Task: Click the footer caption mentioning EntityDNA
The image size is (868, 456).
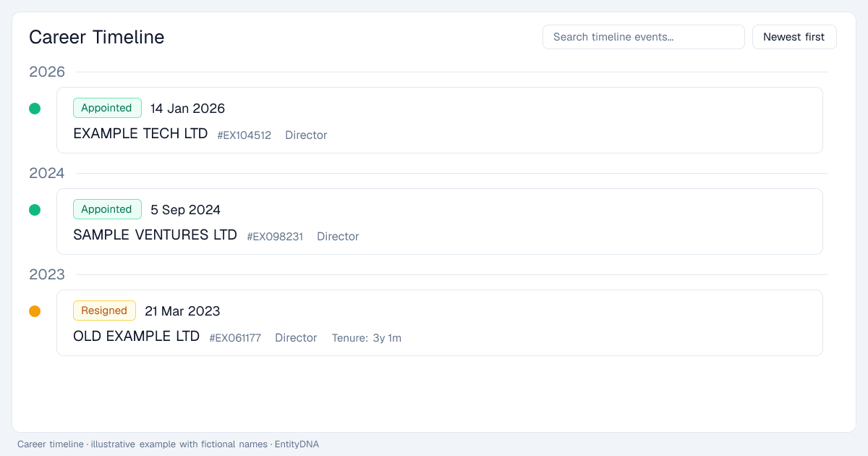Action: coord(168,444)
